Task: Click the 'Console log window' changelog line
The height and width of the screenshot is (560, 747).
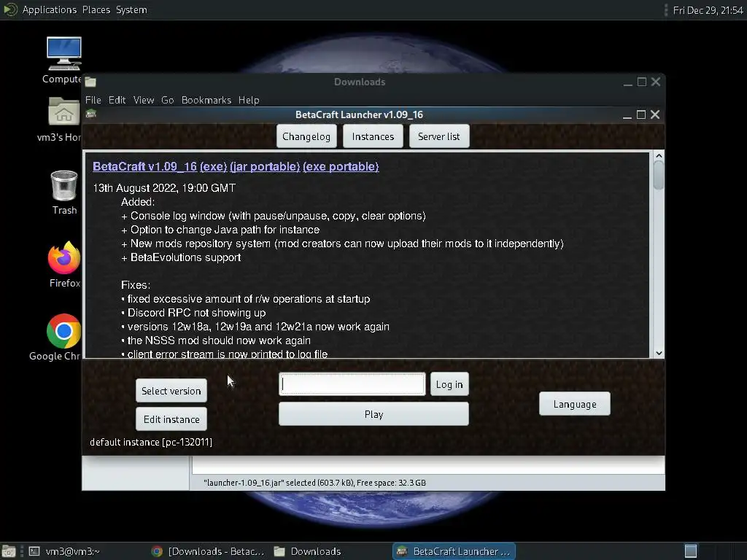Action: [x=274, y=216]
